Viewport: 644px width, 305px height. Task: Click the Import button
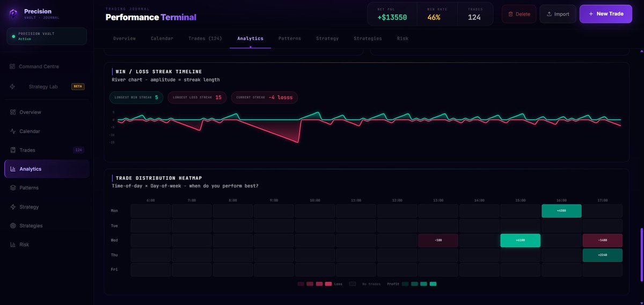[x=558, y=14]
